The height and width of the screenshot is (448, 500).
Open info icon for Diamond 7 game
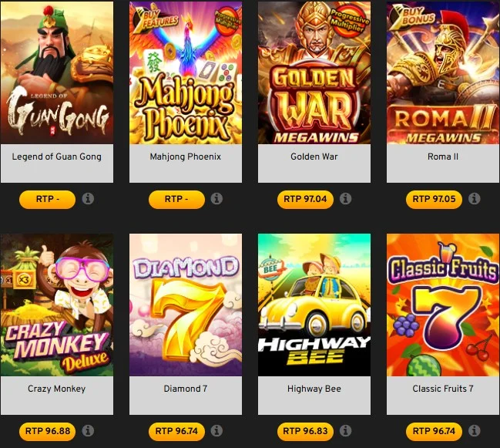coord(216,431)
